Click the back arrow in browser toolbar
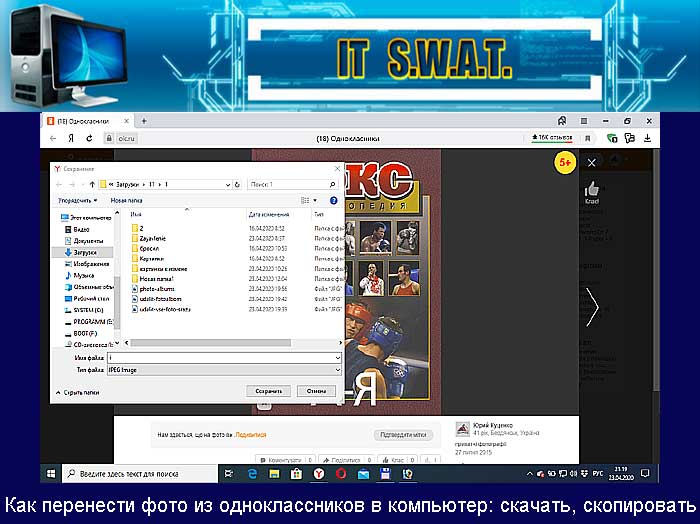The width and height of the screenshot is (700, 524). (x=53, y=138)
